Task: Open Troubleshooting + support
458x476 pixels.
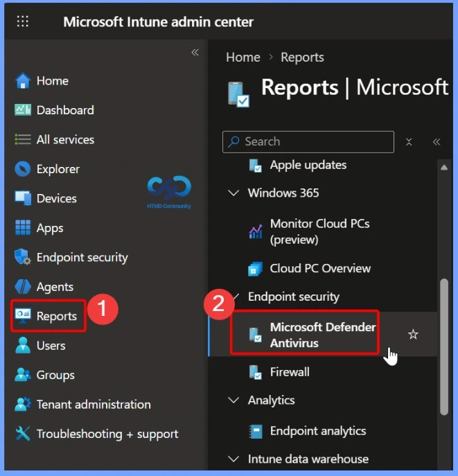Action: (107, 434)
